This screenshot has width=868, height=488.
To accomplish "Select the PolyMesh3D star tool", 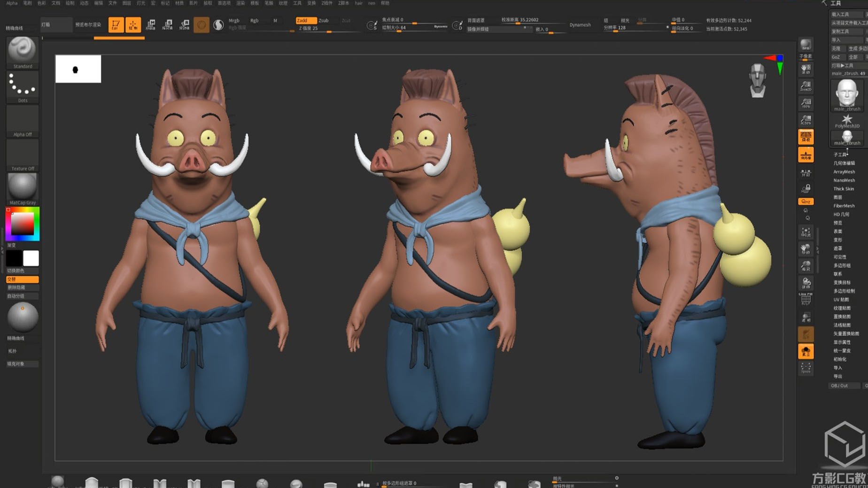I will click(847, 121).
